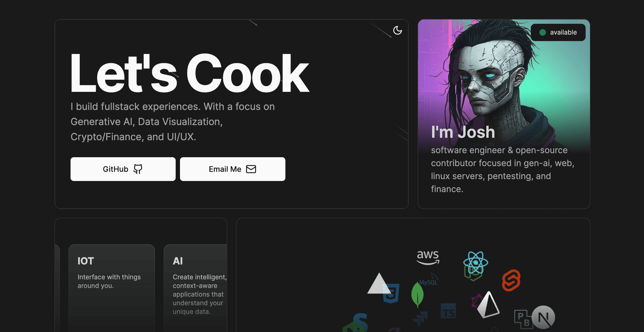Screen dimensions: 644x332
Task: Select the TypeScript TS icon
Action: pos(448,311)
